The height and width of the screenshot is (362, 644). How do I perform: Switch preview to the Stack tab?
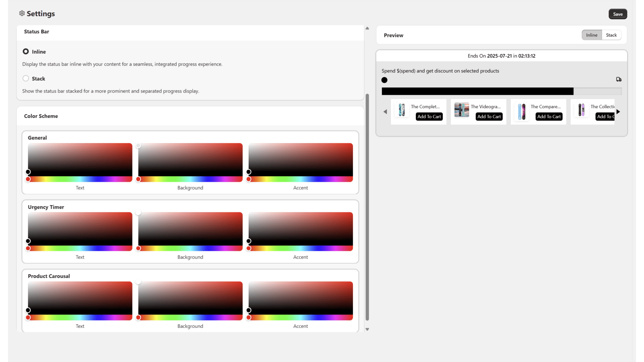point(611,35)
